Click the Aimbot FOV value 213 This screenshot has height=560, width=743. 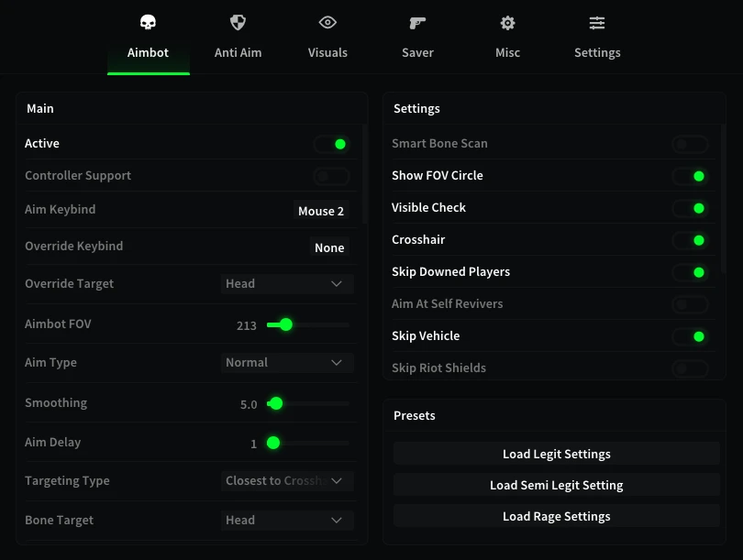pos(247,325)
